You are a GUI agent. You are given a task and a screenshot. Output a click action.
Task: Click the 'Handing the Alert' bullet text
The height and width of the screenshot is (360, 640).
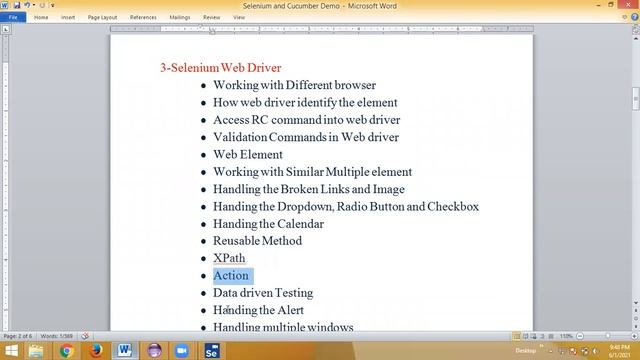(x=258, y=310)
